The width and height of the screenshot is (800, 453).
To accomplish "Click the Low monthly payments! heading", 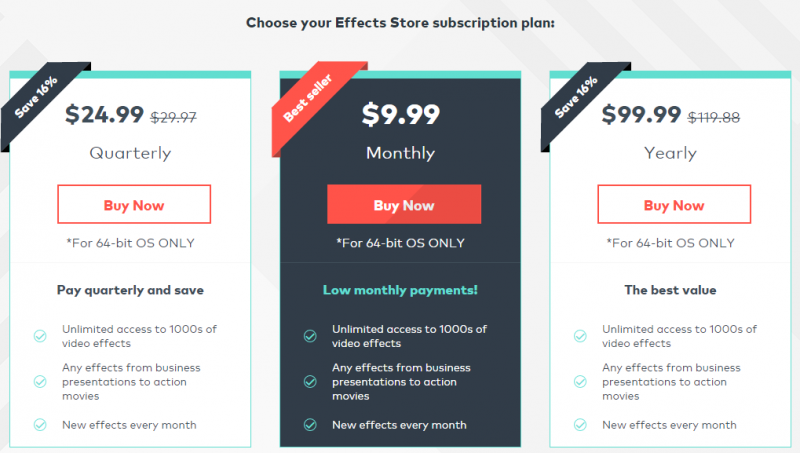I will tap(401, 290).
